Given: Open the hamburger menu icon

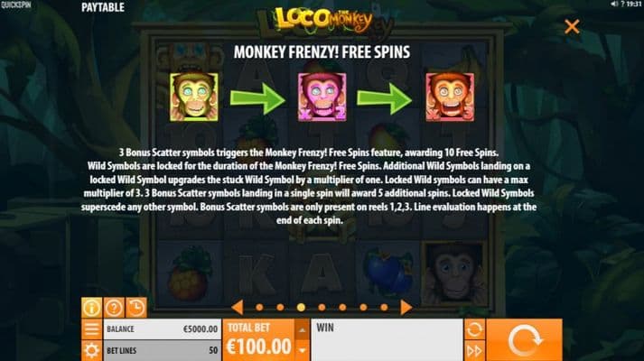Looking at the screenshot, I should click(91, 329).
